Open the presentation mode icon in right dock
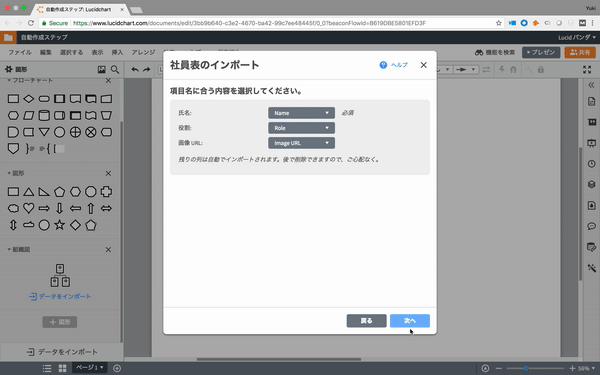This screenshot has height=375, width=600. pos(592,143)
